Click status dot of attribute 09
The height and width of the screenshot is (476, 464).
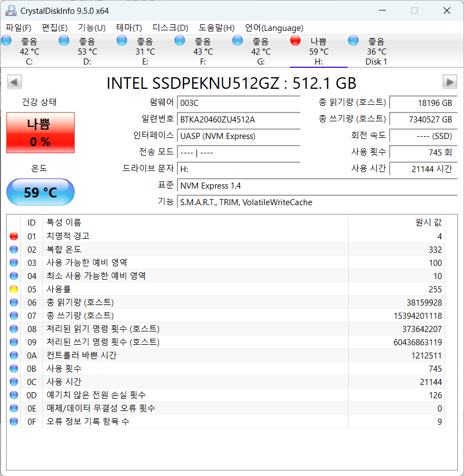coord(14,342)
